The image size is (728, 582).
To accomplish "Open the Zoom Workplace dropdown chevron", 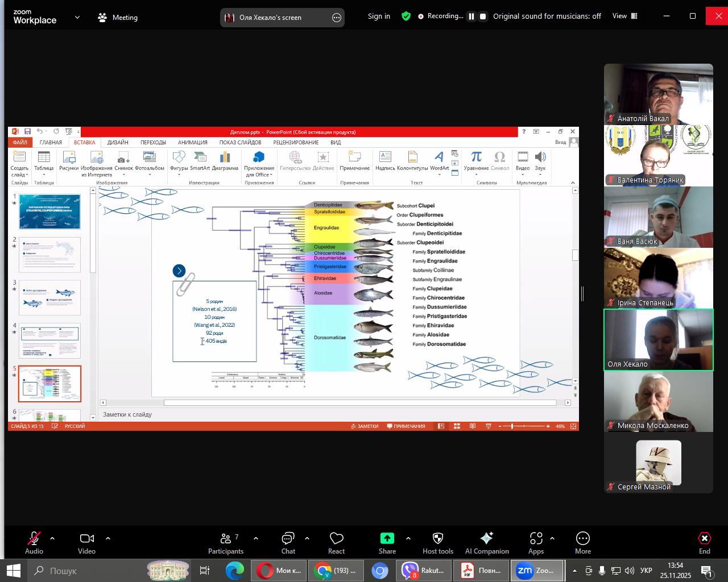I will (x=77, y=17).
